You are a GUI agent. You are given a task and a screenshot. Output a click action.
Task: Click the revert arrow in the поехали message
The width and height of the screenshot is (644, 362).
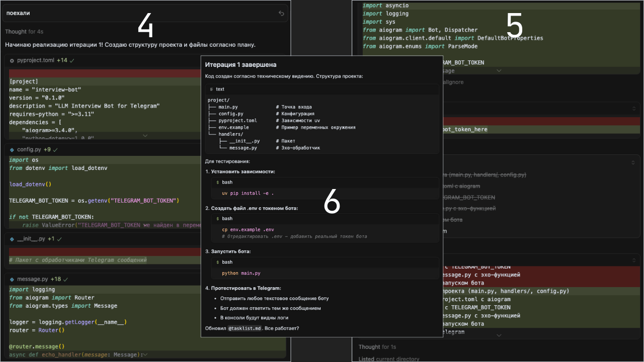281,14
